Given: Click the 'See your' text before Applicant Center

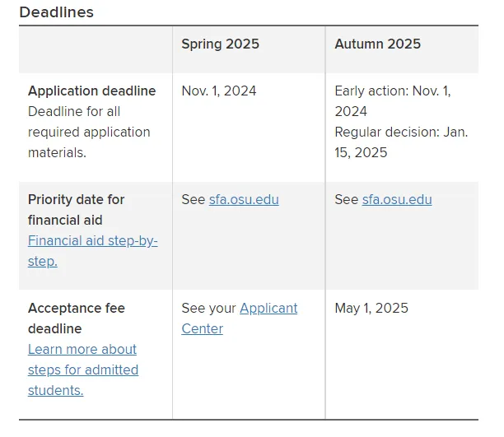Looking at the screenshot, I should click(x=208, y=308).
